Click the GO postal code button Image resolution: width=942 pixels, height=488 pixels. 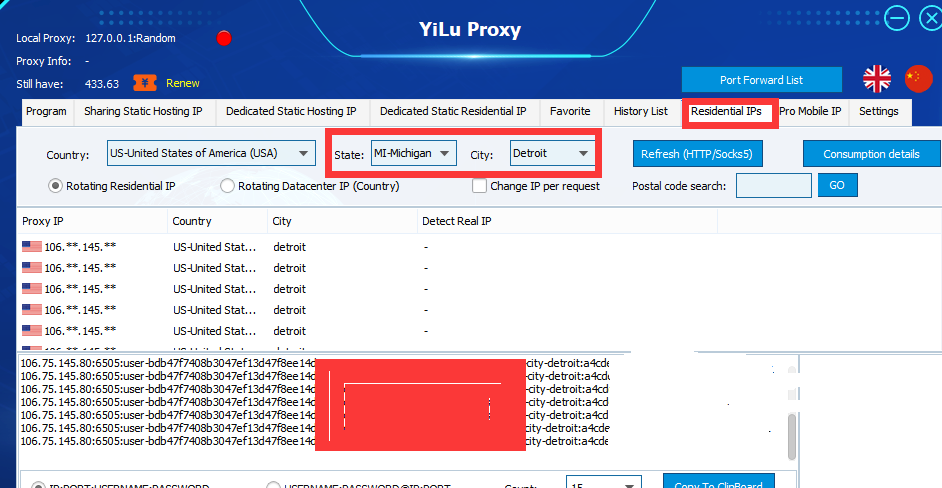tap(837, 185)
